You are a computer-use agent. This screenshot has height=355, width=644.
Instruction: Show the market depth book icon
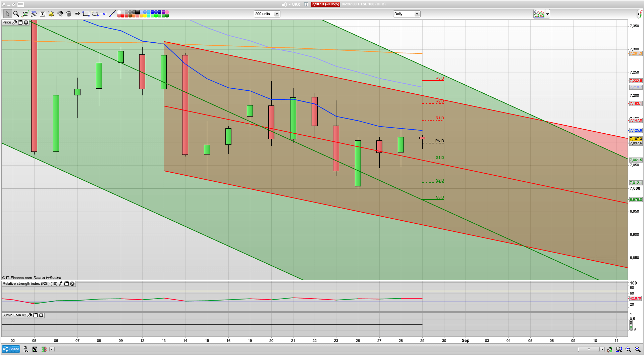pos(44,349)
